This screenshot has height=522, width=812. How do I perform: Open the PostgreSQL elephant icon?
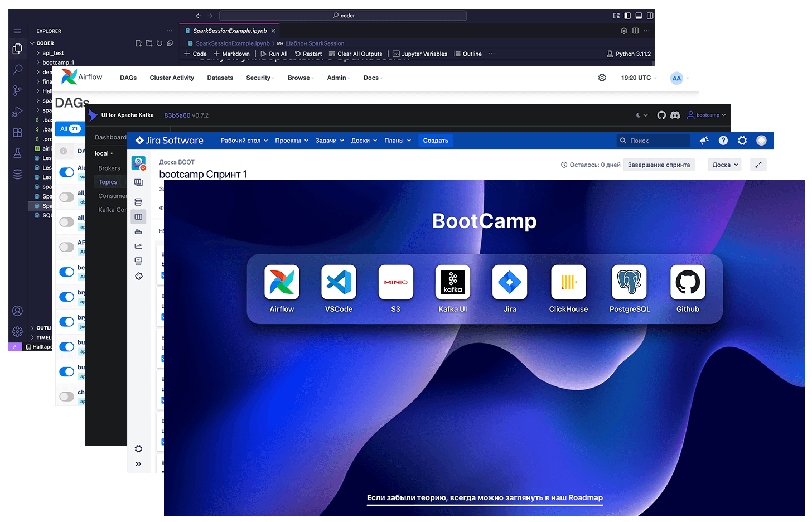[x=629, y=283]
